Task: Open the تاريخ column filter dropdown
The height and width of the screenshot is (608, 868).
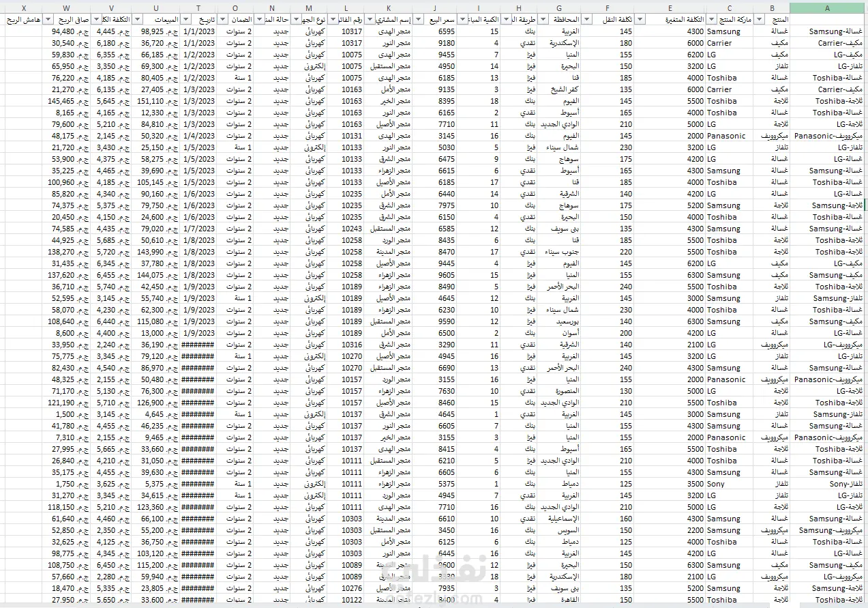Action: (185, 20)
